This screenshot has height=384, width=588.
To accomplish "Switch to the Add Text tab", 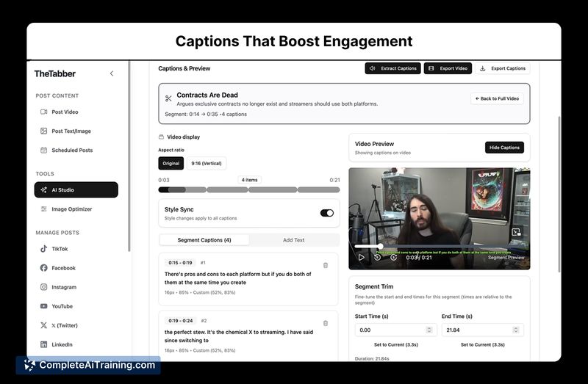I will pyautogui.click(x=293, y=240).
